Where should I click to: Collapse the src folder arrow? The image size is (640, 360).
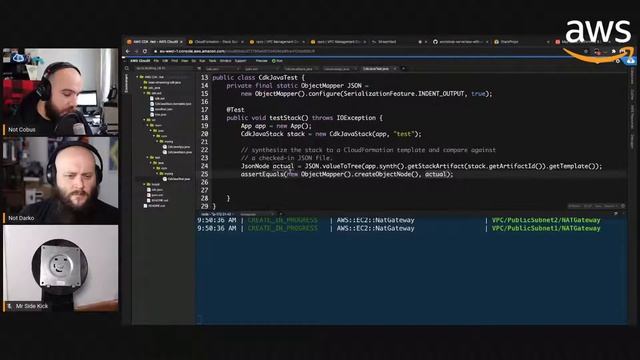pos(144,120)
